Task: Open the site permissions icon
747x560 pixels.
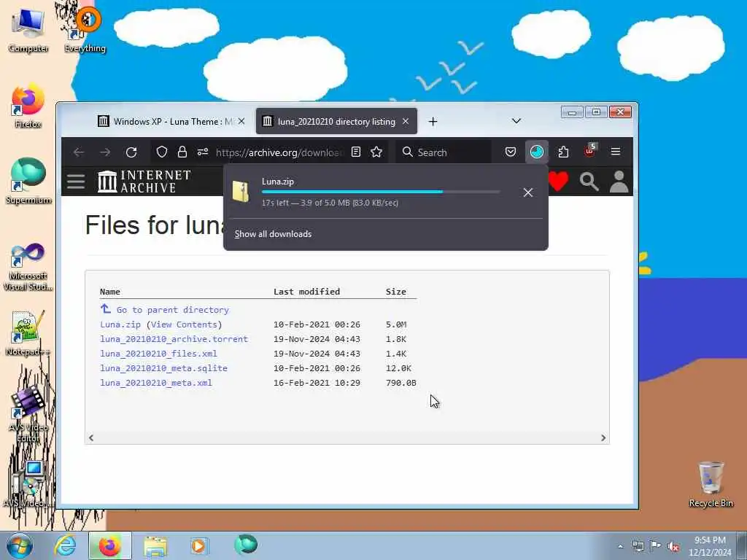Action: (x=203, y=152)
